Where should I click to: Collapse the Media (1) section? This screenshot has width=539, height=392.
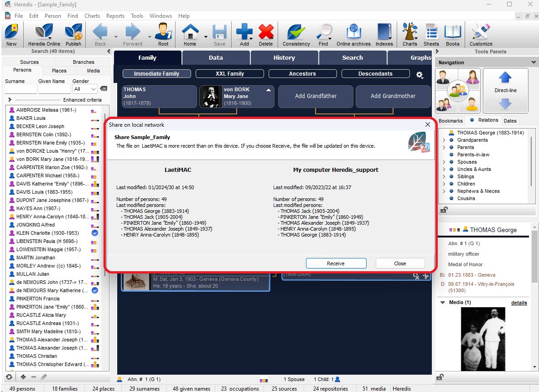coord(442,303)
